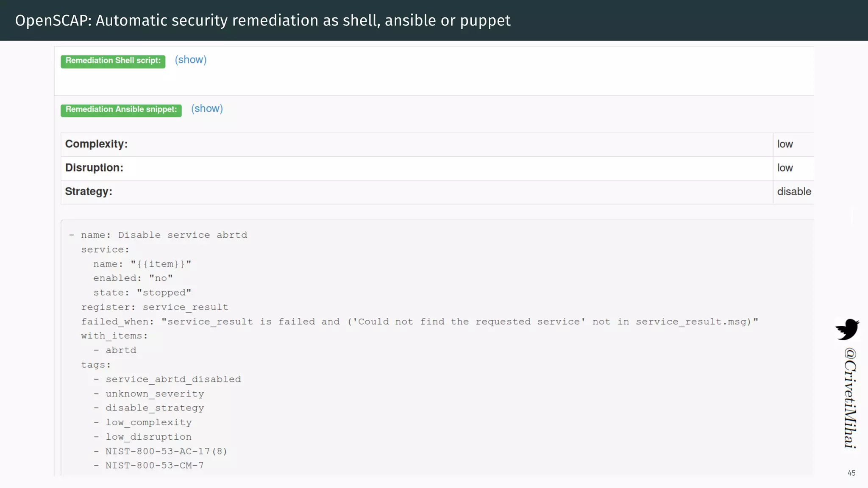This screenshot has width=868, height=488.
Task: Select the unknown_severity tag
Action: 155,394
